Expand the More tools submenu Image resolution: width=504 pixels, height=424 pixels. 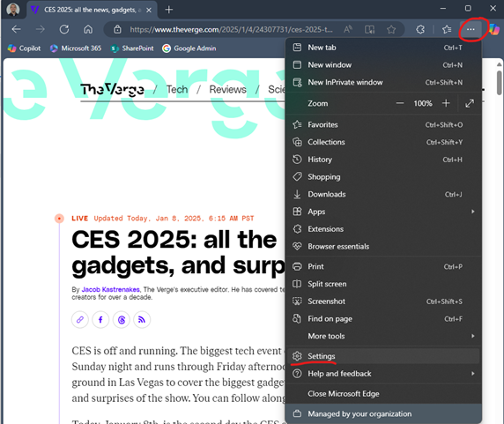(383, 336)
